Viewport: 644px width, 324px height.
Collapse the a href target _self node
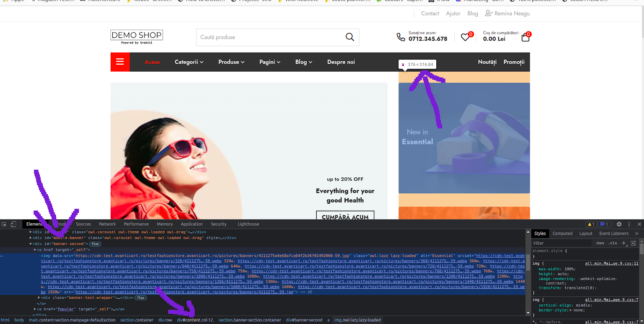click(35, 250)
